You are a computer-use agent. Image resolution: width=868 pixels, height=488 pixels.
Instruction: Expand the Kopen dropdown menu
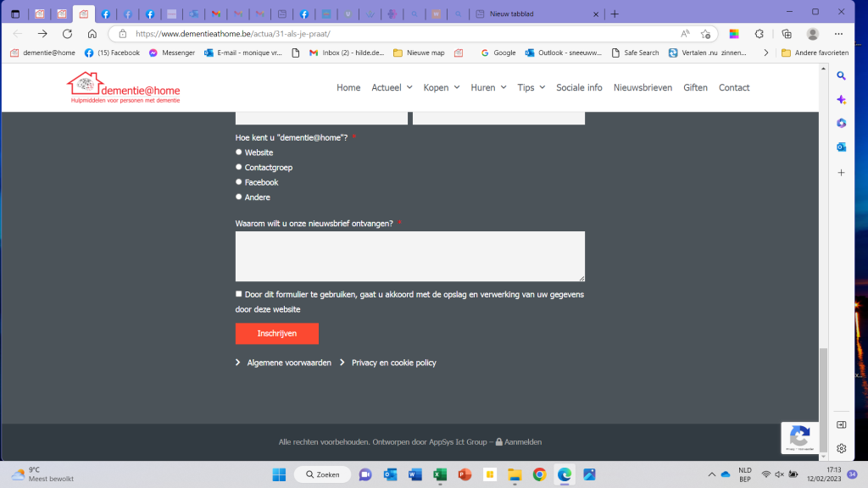(x=442, y=88)
